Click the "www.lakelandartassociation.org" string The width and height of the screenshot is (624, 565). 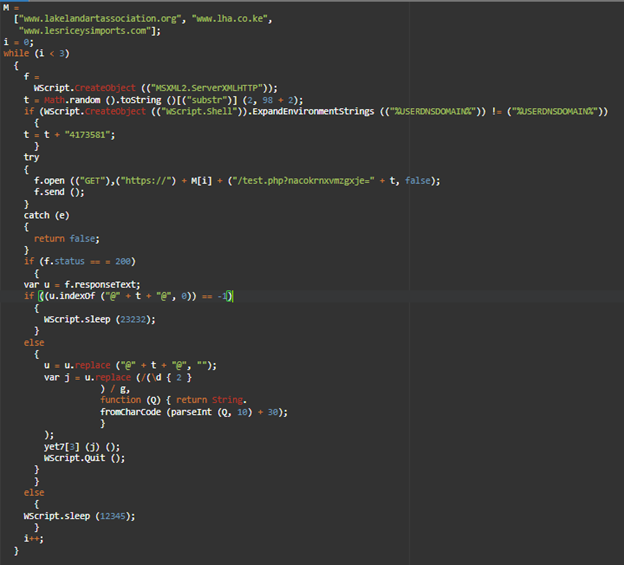101,19
